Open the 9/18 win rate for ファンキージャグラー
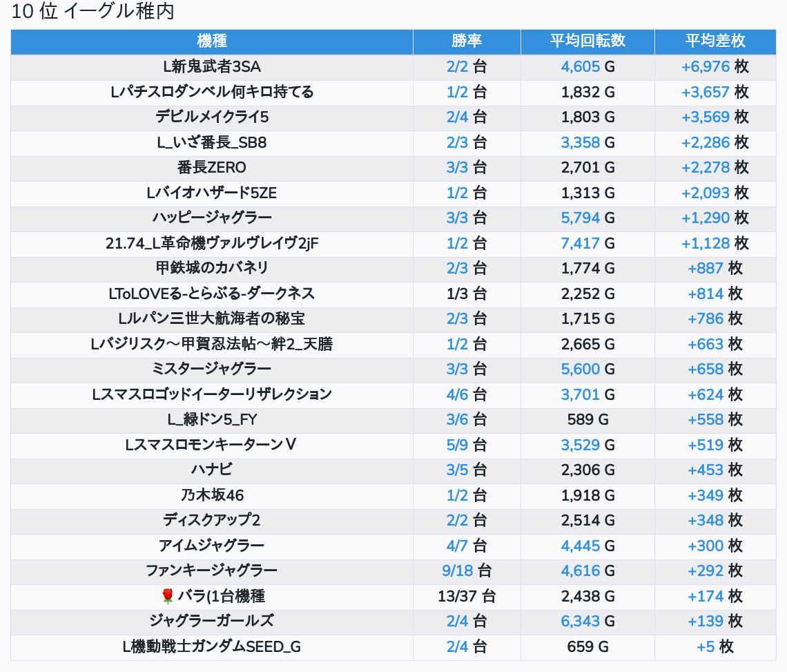787x672 pixels. pos(457,570)
